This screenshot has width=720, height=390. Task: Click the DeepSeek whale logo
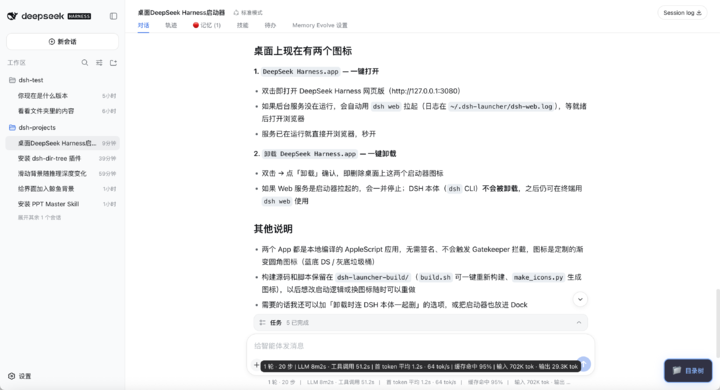click(x=12, y=16)
